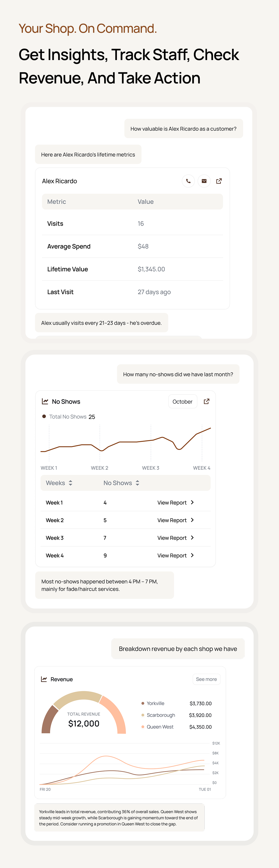
Task: Click the chart icon next to Revenue
Action: 44,679
